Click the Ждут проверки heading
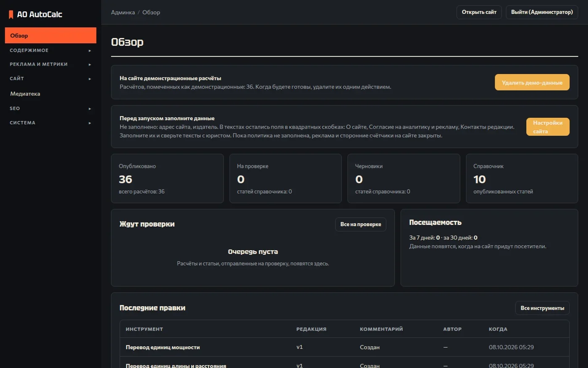This screenshot has height=368, width=588. [147, 224]
